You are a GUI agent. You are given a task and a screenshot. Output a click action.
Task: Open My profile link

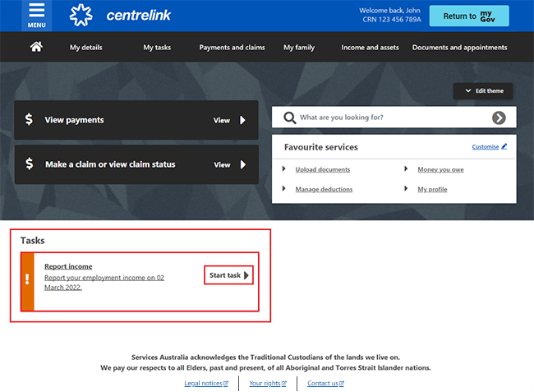[x=432, y=189]
